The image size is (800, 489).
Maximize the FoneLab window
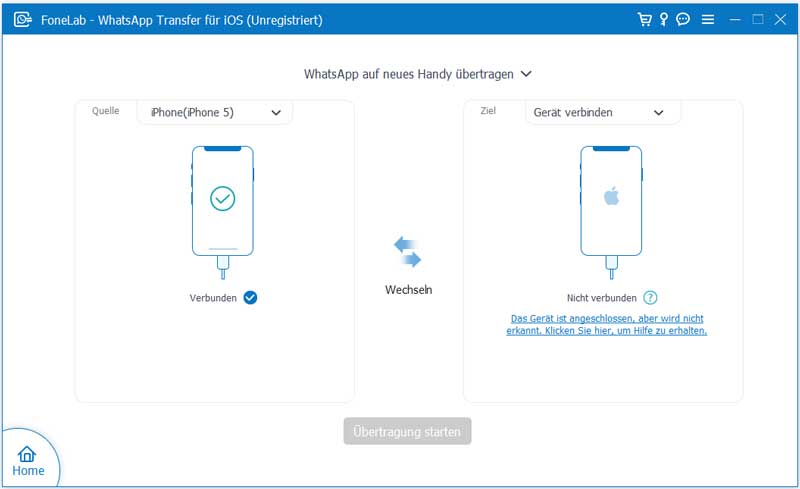(x=758, y=19)
